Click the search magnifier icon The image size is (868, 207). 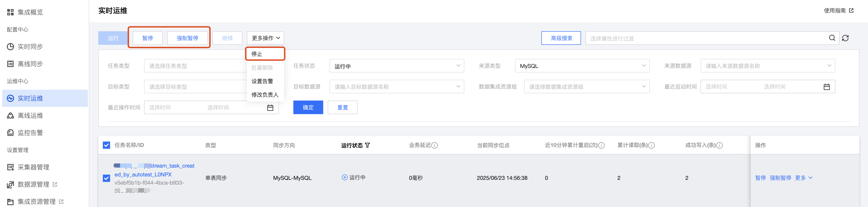[x=832, y=38]
